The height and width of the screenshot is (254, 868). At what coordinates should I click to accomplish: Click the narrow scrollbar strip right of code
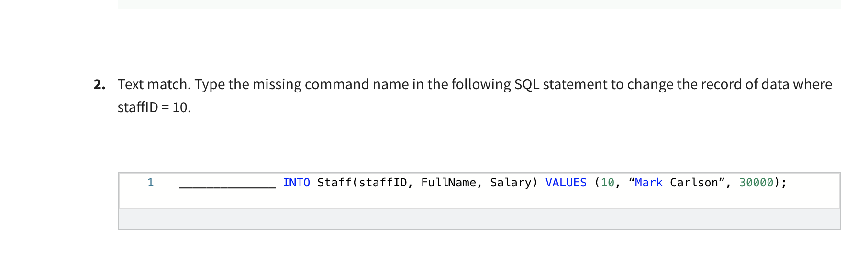[833, 191]
